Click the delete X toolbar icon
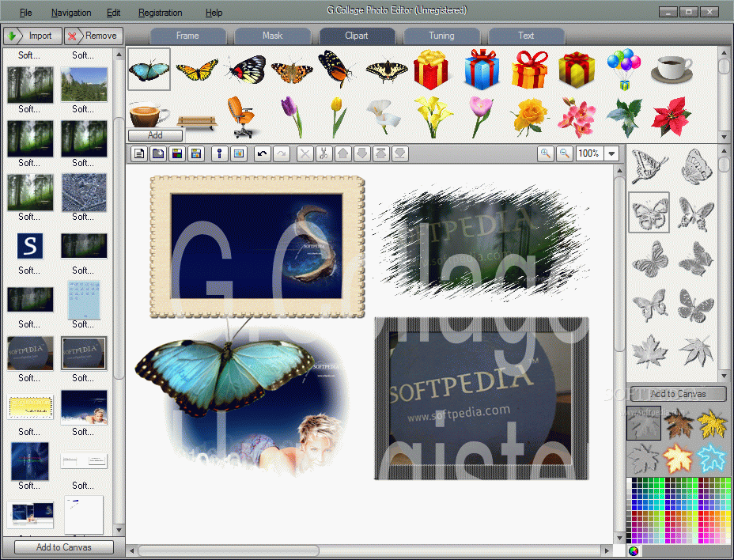The height and width of the screenshot is (560, 734). point(305,153)
